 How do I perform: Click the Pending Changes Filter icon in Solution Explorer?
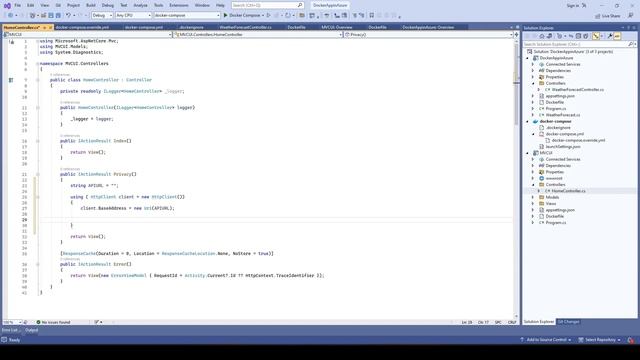point(560,36)
